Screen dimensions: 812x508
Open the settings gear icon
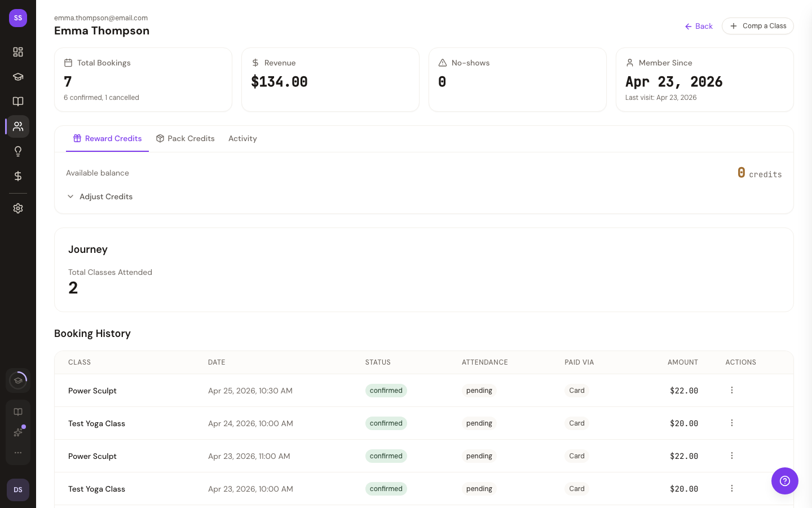click(x=18, y=208)
